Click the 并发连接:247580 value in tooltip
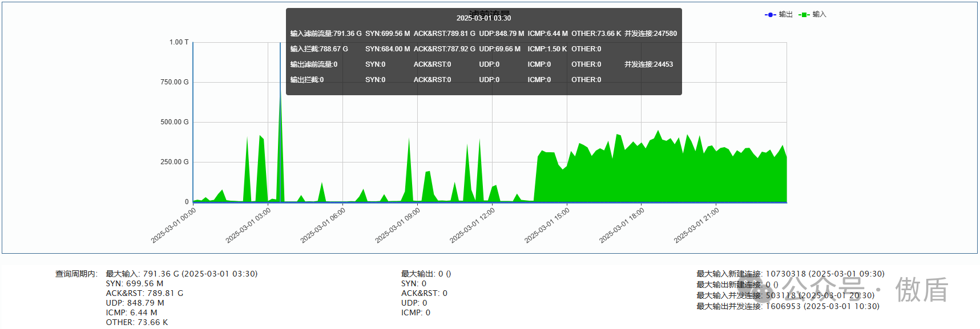 (x=650, y=34)
